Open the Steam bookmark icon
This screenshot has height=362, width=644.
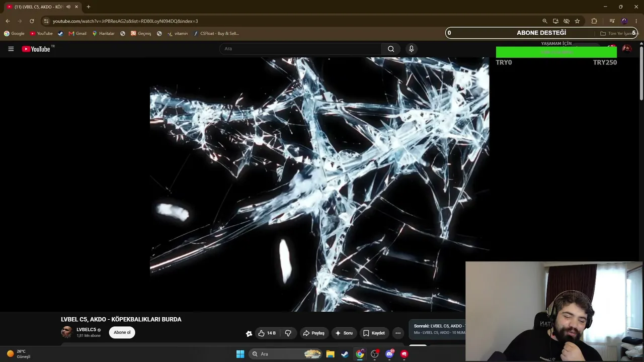click(60, 34)
